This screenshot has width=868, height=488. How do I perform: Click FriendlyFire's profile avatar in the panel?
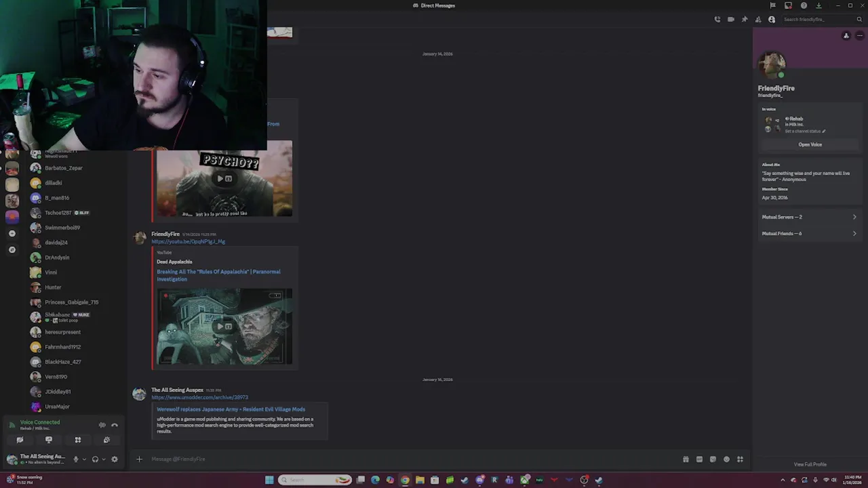coord(771,65)
